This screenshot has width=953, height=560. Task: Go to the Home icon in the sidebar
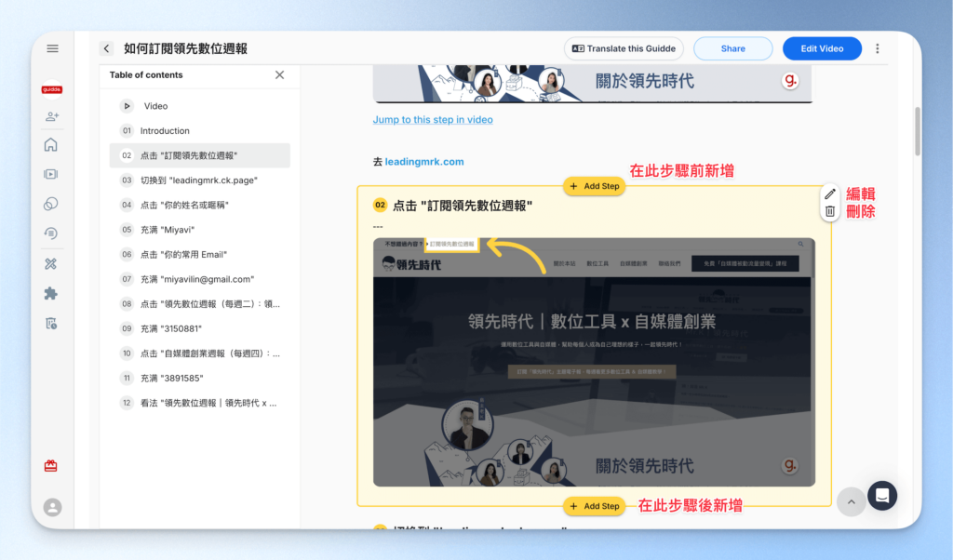tap(51, 144)
